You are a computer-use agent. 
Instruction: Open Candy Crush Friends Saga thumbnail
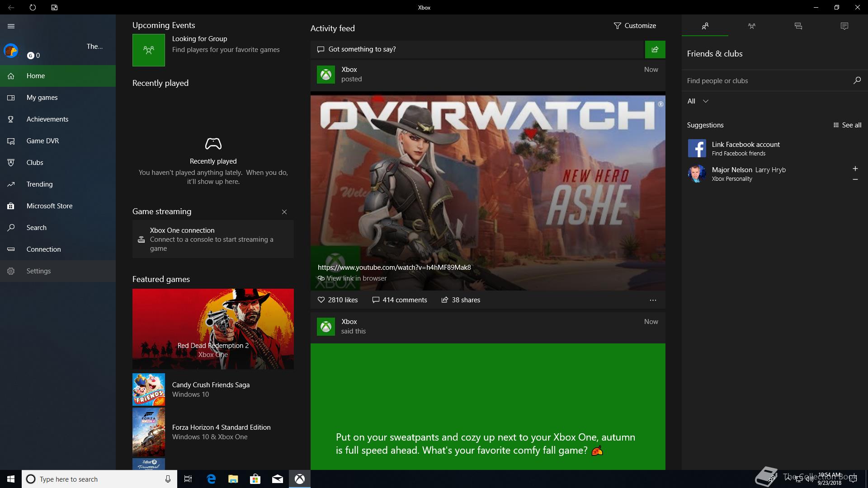(149, 389)
